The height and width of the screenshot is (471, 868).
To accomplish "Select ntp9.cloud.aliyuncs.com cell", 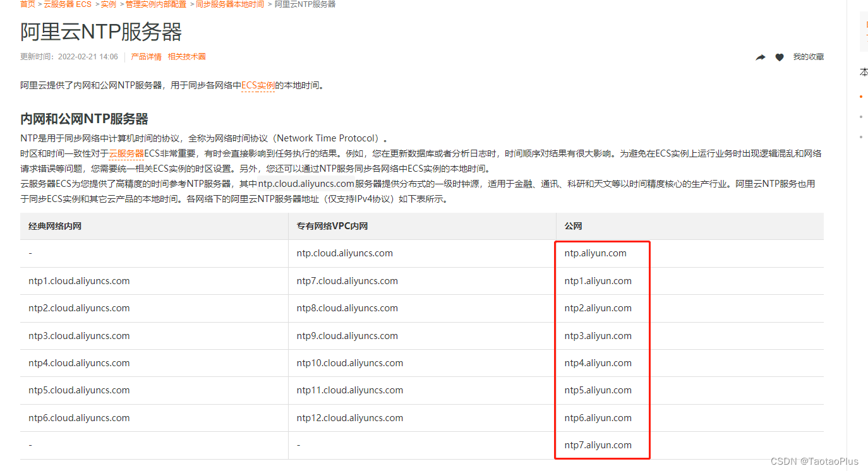I will pos(422,336).
